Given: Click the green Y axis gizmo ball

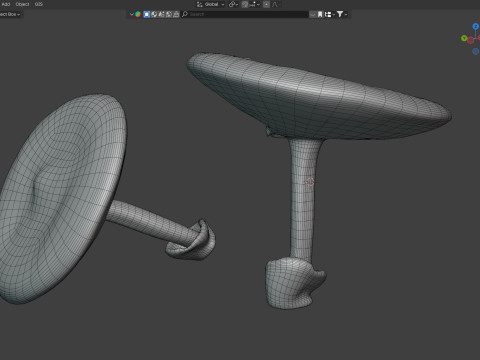Looking at the screenshot, I should click(464, 38).
